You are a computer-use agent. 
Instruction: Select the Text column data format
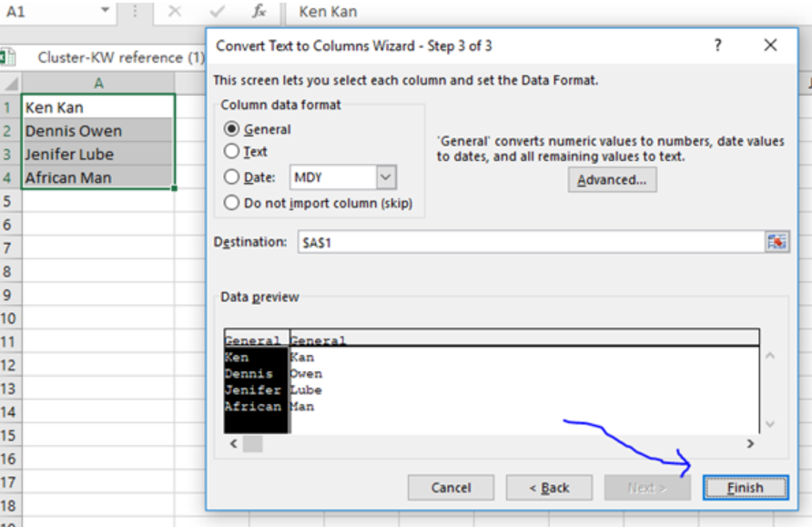[x=232, y=152]
